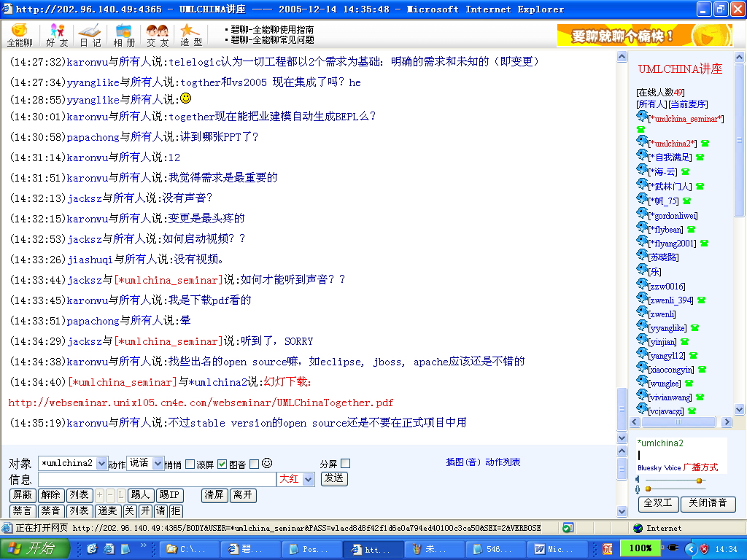This screenshot has width=747, height=560.
Task: Click green phone icon next to 自我满足
Action: [x=700, y=157]
